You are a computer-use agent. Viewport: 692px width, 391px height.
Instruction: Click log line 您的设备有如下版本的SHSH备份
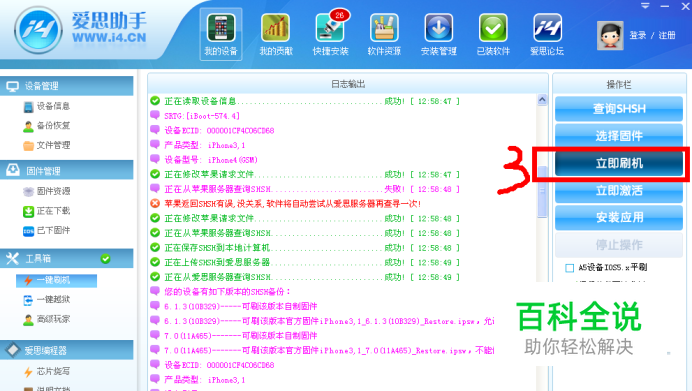click(x=228, y=292)
